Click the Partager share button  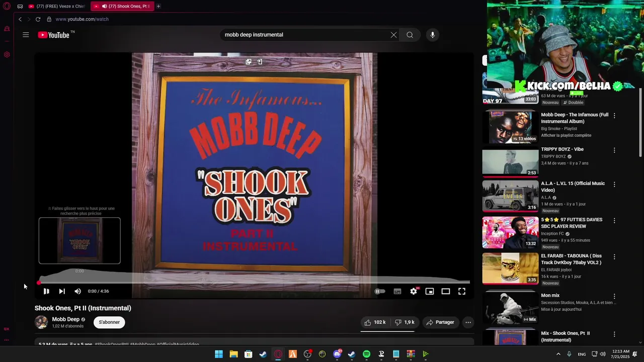(x=440, y=322)
